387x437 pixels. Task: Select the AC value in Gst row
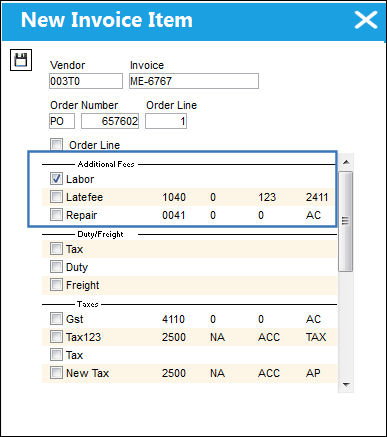click(x=313, y=319)
